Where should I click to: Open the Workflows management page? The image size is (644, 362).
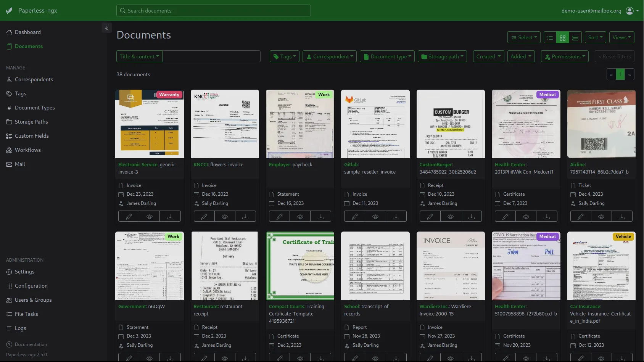(x=28, y=150)
